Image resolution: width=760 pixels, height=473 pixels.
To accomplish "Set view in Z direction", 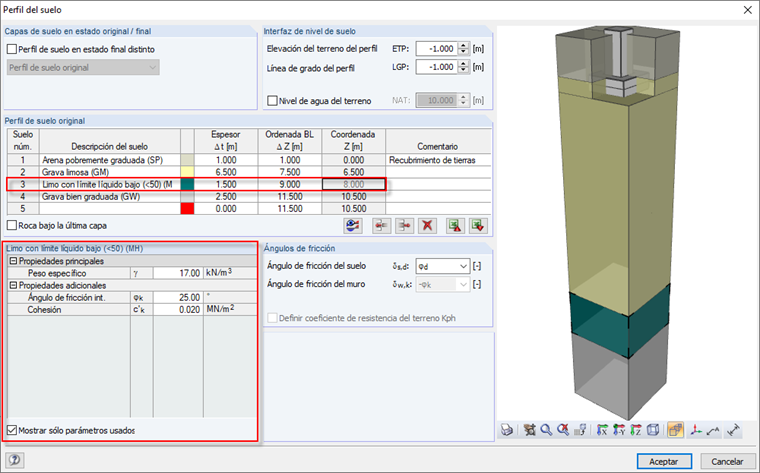I will click(x=636, y=429).
